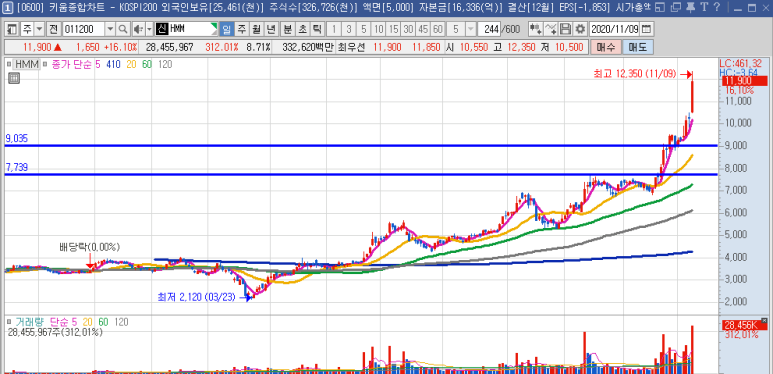Open the interval value 5 dropdown arrow
The width and height of the screenshot is (773, 374).
click(471, 29)
